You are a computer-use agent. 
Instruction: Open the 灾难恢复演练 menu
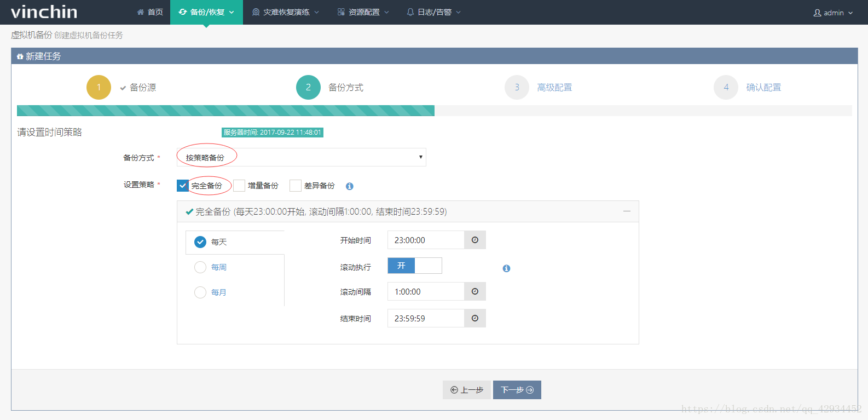[286, 12]
